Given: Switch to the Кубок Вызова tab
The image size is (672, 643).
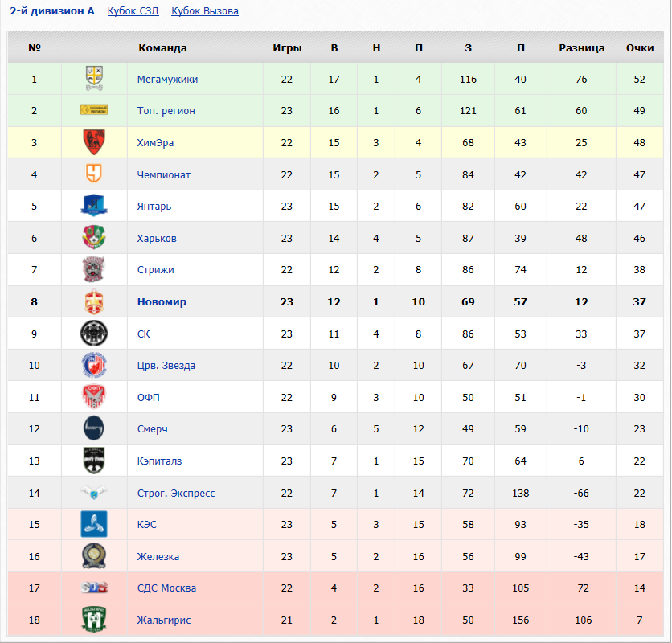Looking at the screenshot, I should 205,11.
